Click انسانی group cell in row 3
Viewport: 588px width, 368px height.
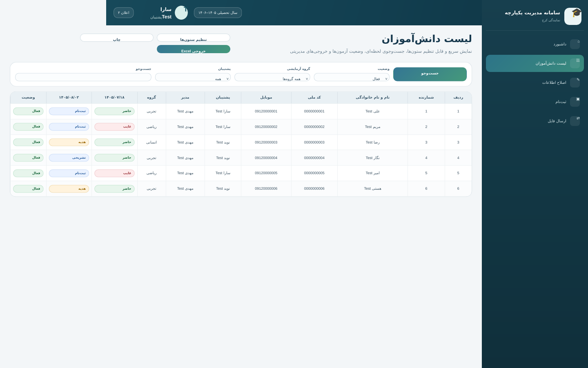[x=151, y=142]
